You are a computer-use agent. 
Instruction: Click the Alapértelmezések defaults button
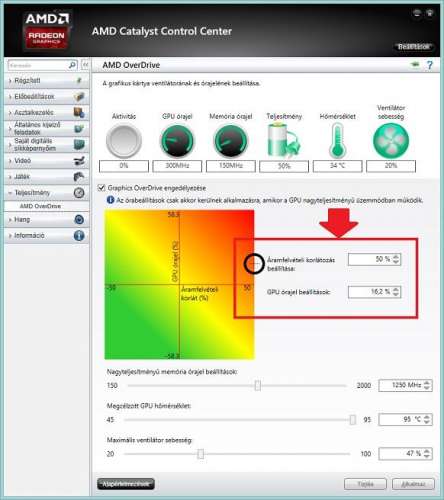[126, 484]
